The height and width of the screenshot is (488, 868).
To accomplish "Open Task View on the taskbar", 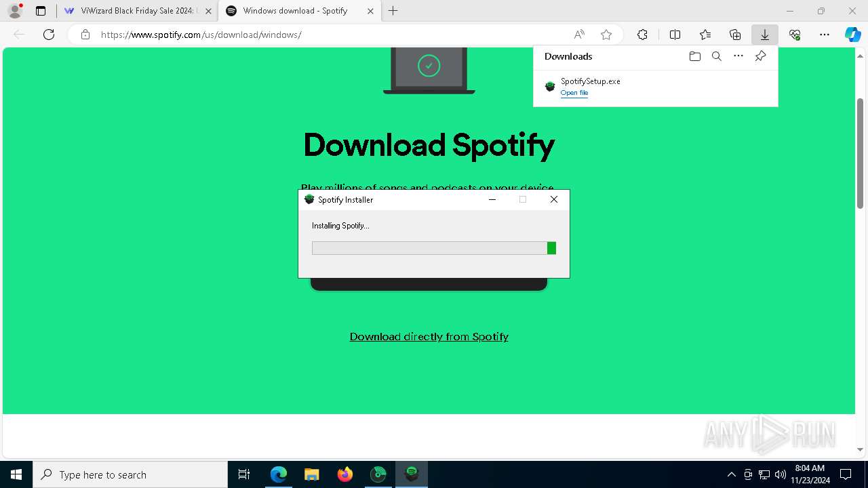I will [x=244, y=474].
